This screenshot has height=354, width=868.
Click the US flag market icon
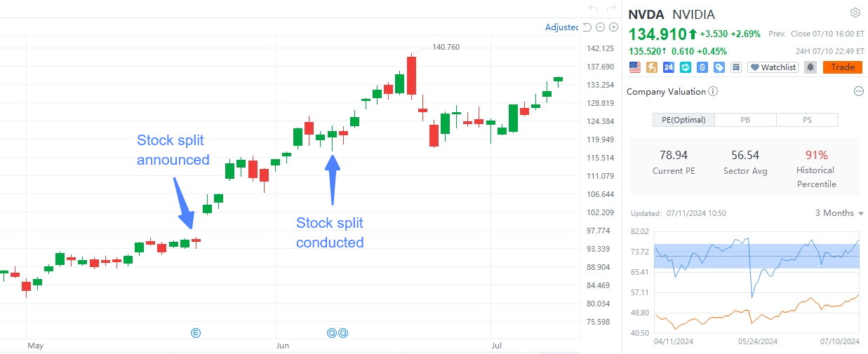pyautogui.click(x=635, y=67)
